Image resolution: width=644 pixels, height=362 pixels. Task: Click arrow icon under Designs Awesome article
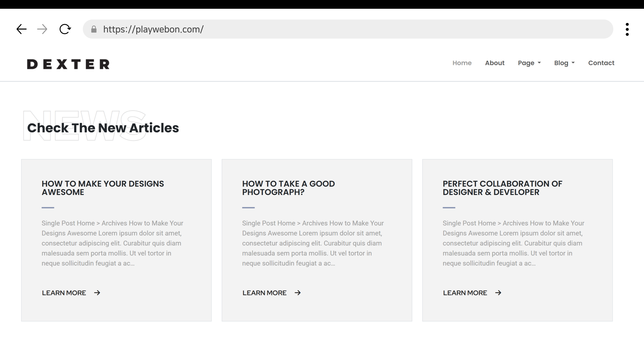(97, 293)
